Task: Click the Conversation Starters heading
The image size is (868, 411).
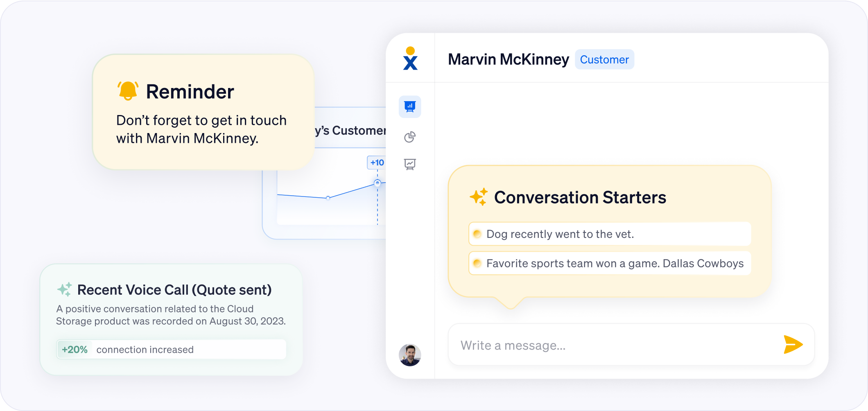Action: click(580, 197)
